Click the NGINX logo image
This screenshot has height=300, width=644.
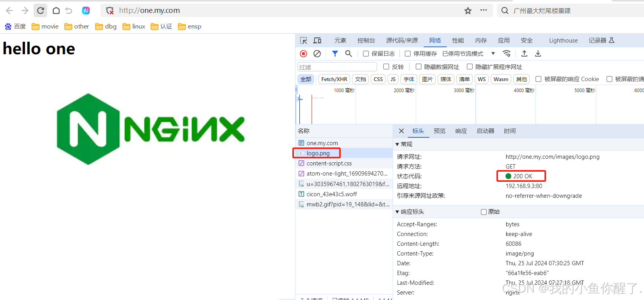coord(151,129)
